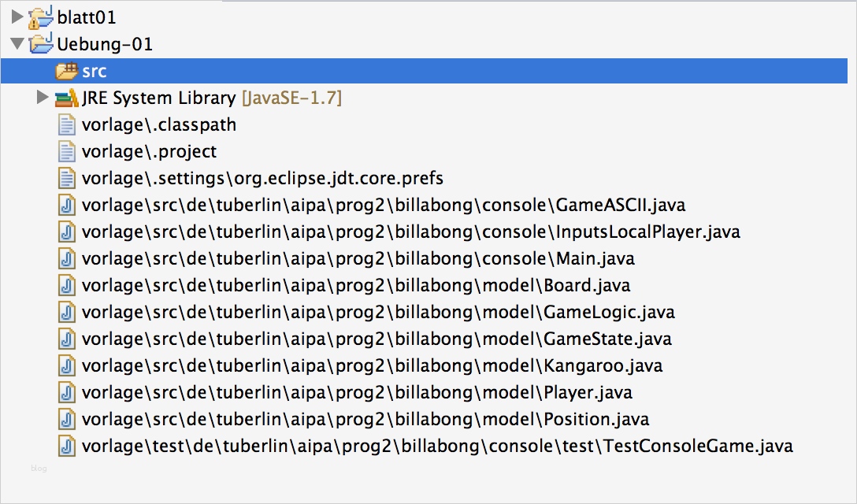Select InputsLocalPlayer.java in the tree
Image resolution: width=857 pixels, height=504 pixels.
(410, 232)
